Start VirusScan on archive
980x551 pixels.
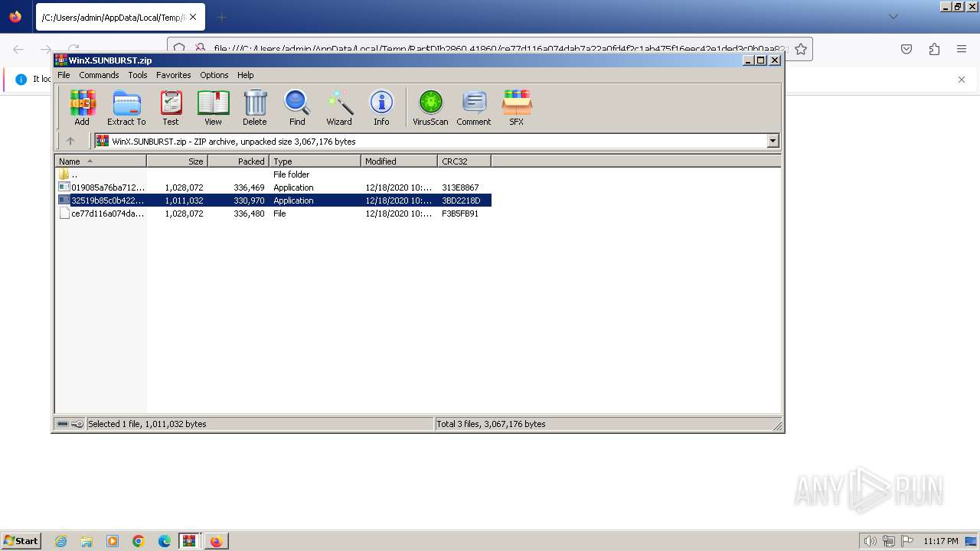pyautogui.click(x=430, y=107)
